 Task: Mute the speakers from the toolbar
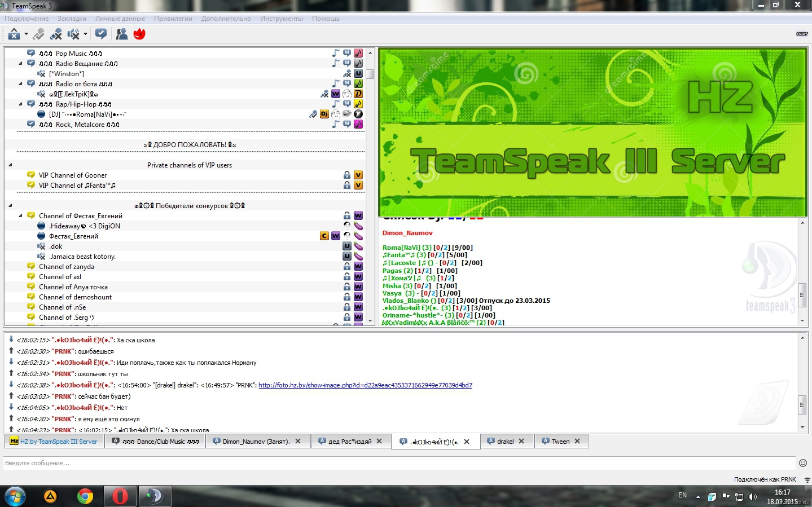[73, 34]
